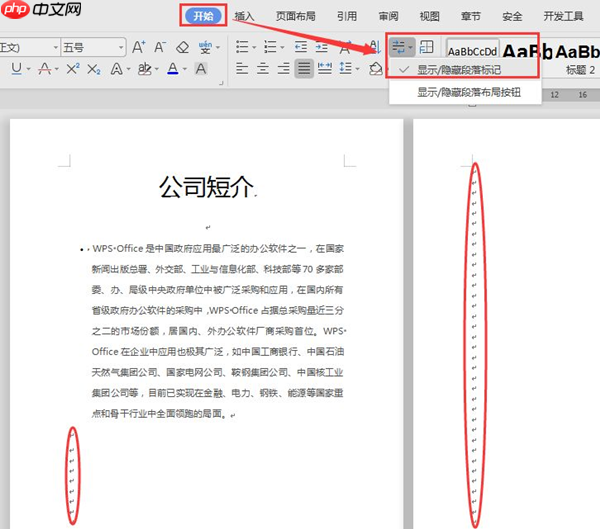Click the text effects outlined A icon
Image resolution: width=600 pixels, height=529 pixels.
click(116, 69)
